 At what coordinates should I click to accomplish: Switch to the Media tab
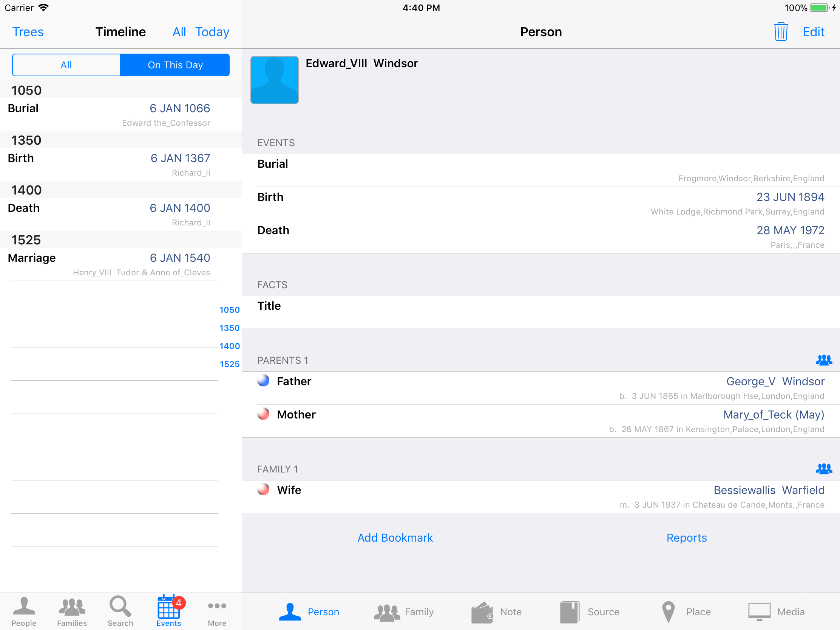(x=777, y=612)
